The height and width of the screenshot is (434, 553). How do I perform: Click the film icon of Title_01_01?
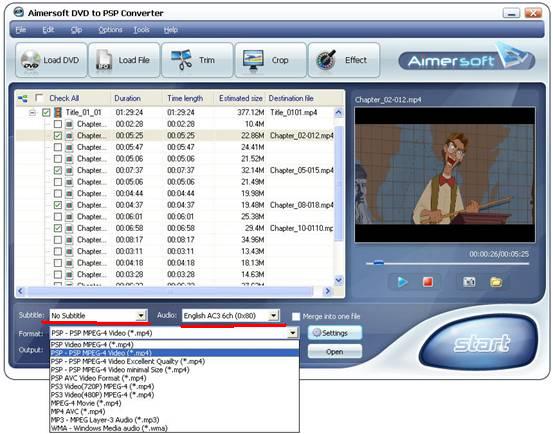pyautogui.click(x=58, y=112)
